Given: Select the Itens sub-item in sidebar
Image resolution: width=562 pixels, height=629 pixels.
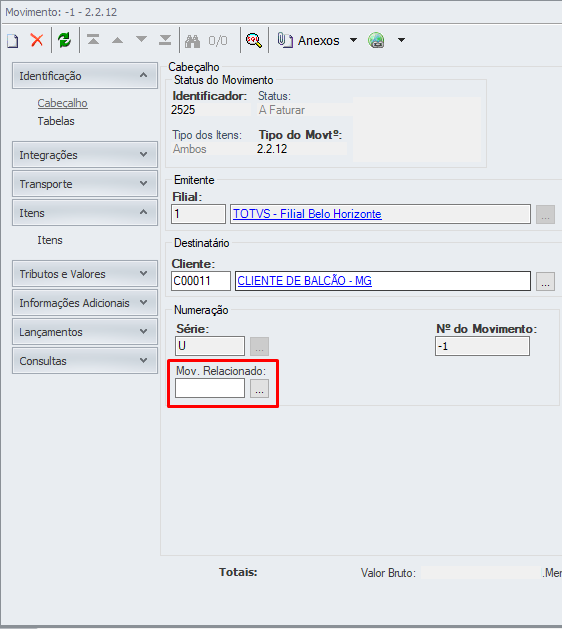Looking at the screenshot, I should tap(50, 240).
